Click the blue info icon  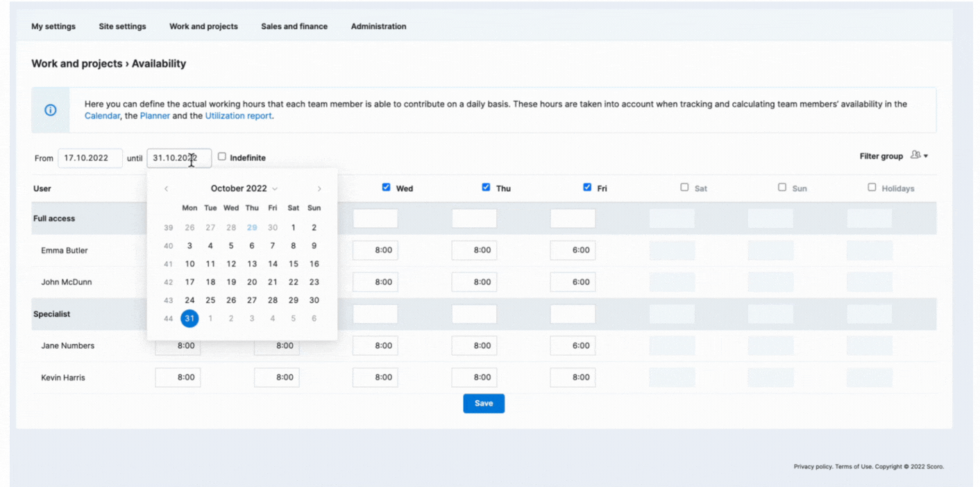tap(49, 109)
